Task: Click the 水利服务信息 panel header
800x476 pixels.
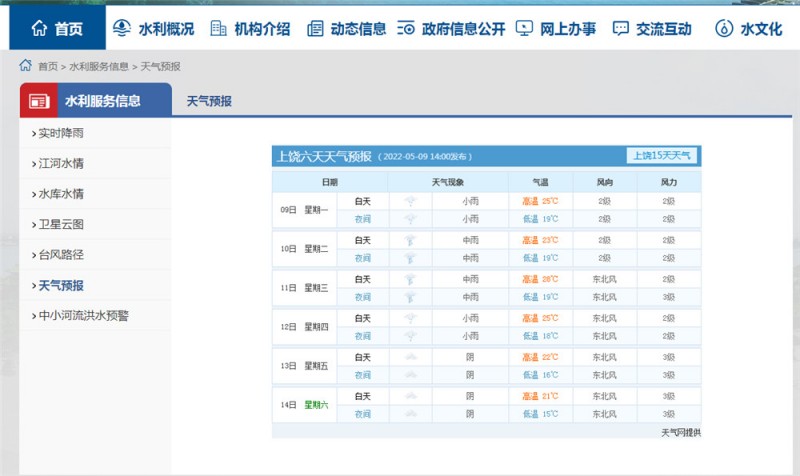Action: [x=96, y=101]
